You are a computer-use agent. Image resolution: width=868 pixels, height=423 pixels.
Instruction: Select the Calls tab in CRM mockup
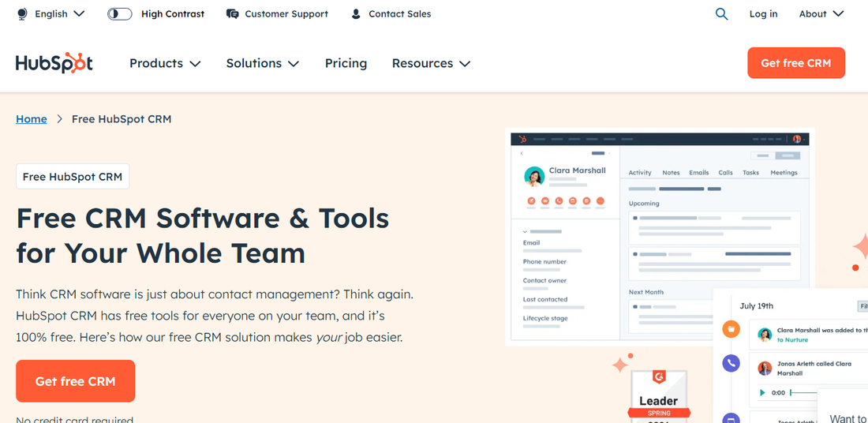726,173
